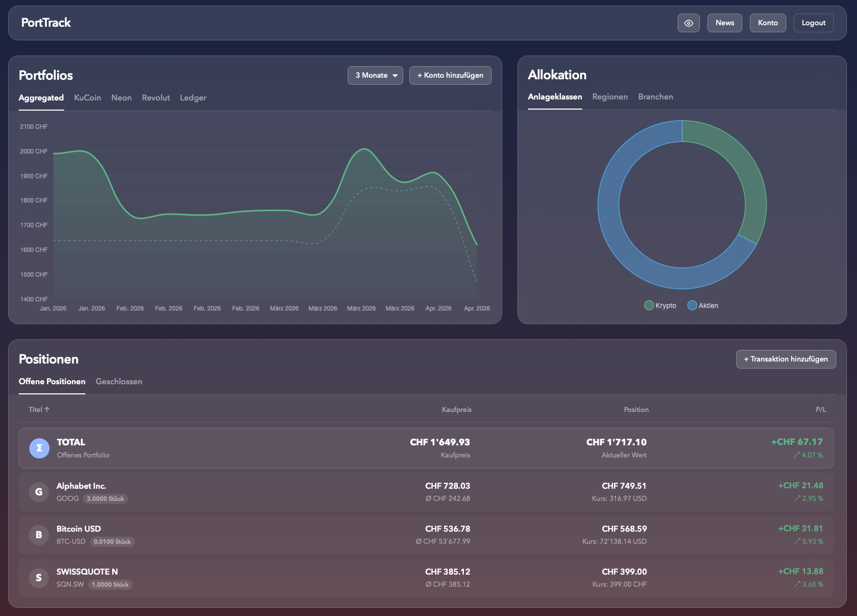
Task: Go to PortTrack home via logo
Action: [x=46, y=23]
